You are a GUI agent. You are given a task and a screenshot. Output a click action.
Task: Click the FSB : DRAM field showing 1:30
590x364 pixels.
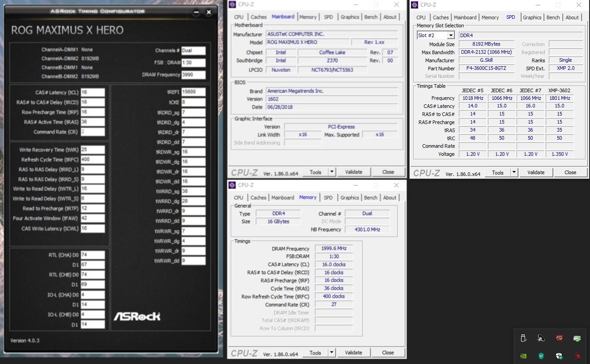click(193, 63)
